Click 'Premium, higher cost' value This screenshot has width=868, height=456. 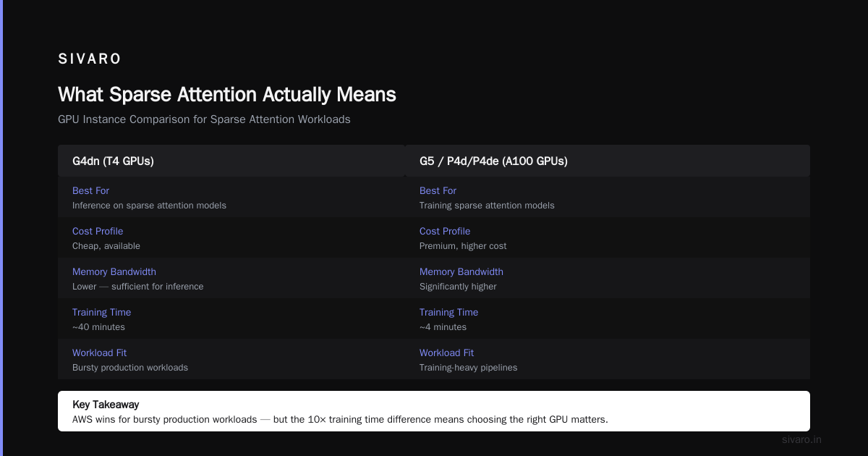(463, 246)
